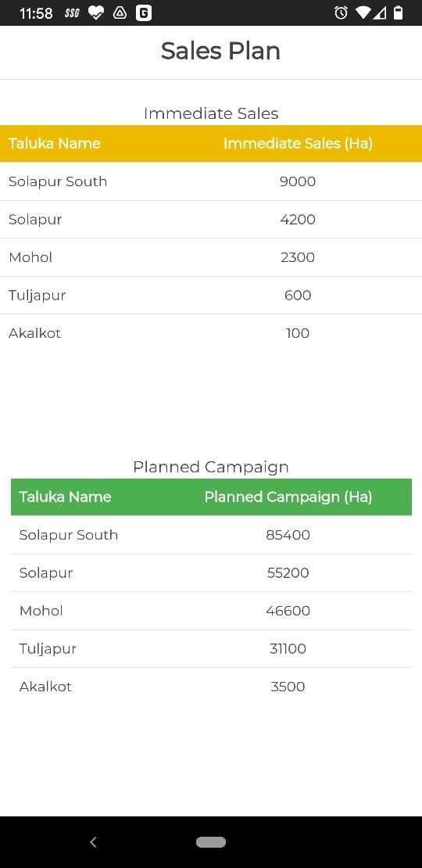Tap the 11:58 status bar clock
The image size is (422, 868).
[x=36, y=13]
